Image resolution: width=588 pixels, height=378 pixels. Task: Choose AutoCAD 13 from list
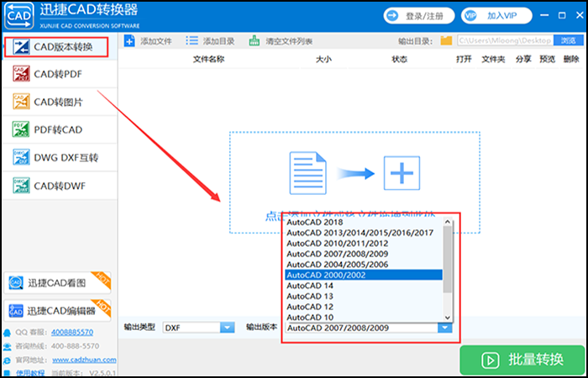(364, 297)
